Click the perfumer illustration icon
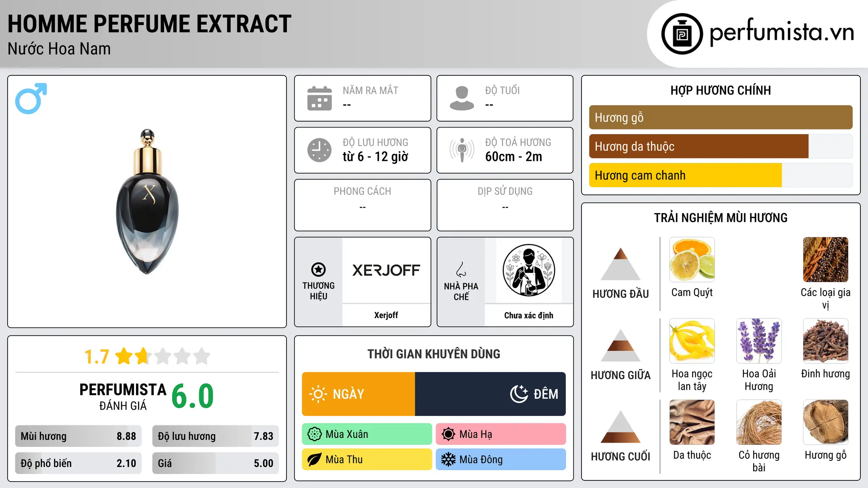Image resolution: width=868 pixels, height=488 pixels. 529,270
